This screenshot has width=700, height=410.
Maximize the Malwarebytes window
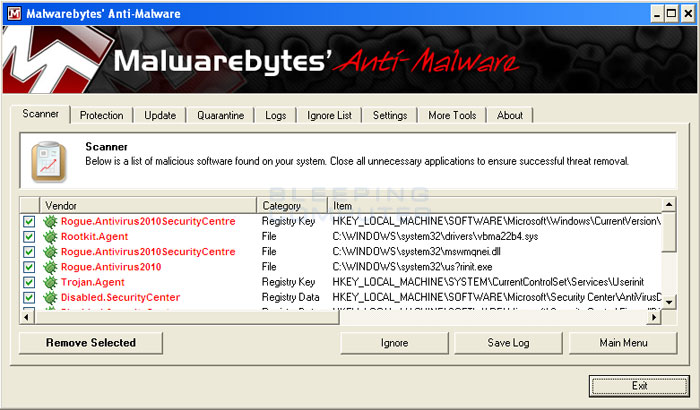pyautogui.click(x=671, y=14)
